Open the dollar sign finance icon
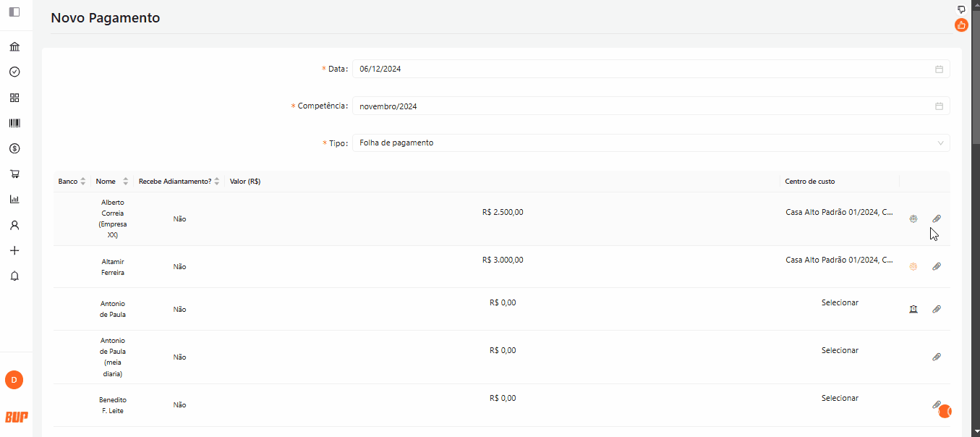Screen dimensions: 980x437 (14, 148)
